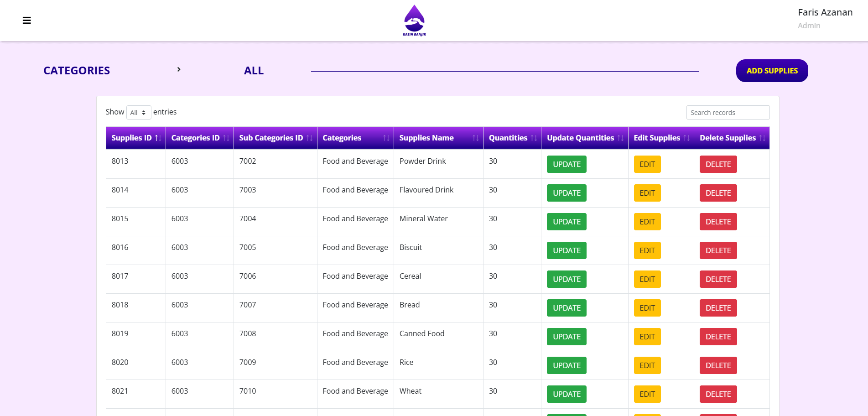
Task: Sort by Supplies Name arrow icon
Action: point(475,138)
